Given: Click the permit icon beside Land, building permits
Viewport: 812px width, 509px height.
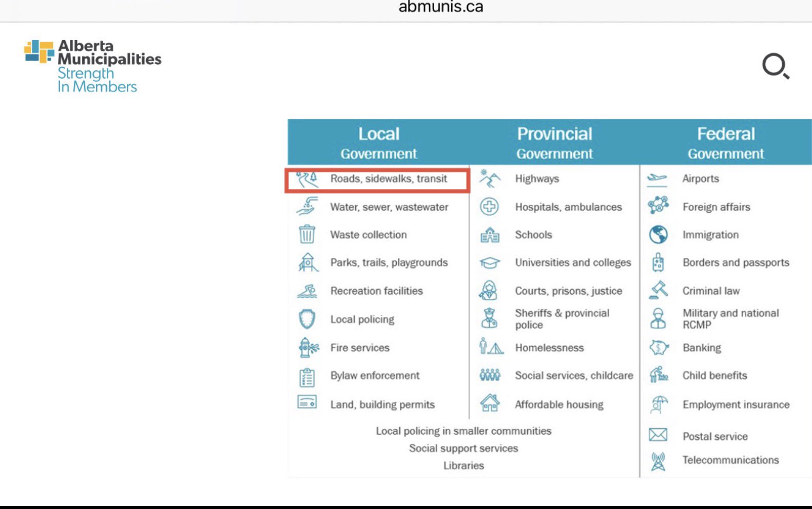Looking at the screenshot, I should click(307, 402).
